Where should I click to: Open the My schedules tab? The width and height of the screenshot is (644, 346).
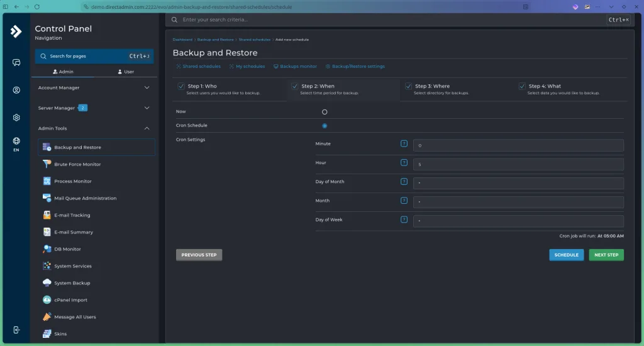click(x=247, y=66)
